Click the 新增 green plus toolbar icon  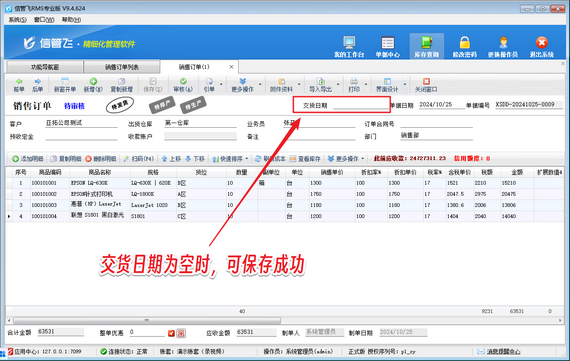tap(93, 85)
